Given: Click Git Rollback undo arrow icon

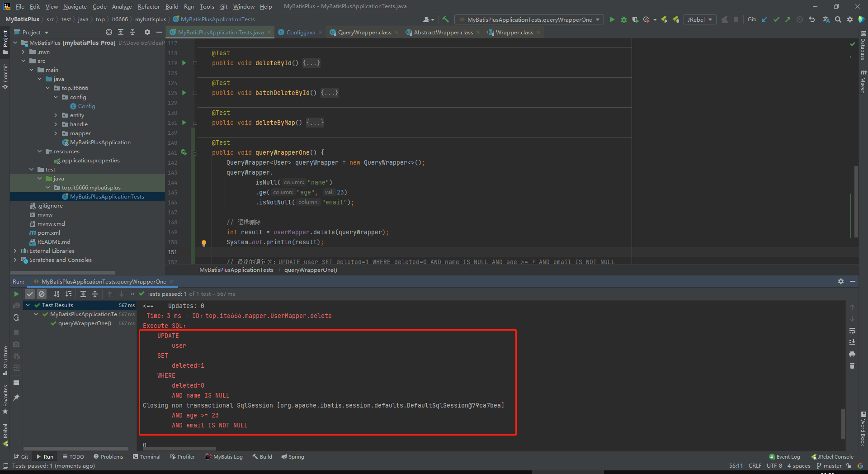Looking at the screenshot, I should click(812, 19).
